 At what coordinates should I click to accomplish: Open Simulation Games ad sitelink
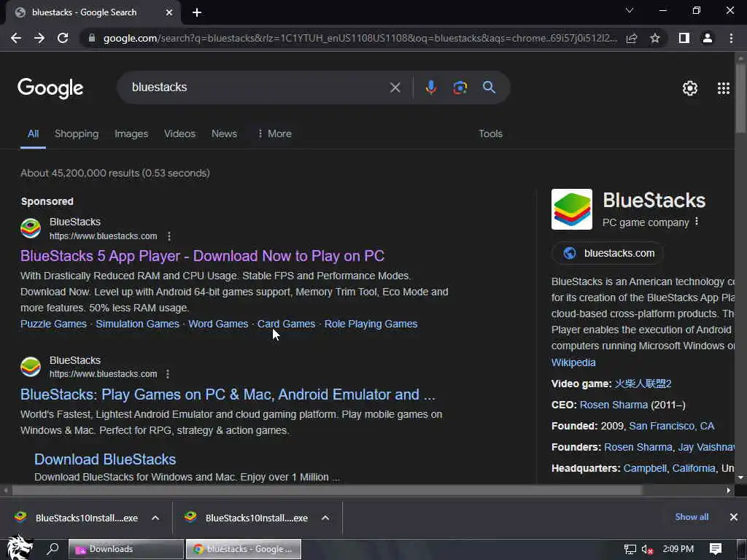138,324
